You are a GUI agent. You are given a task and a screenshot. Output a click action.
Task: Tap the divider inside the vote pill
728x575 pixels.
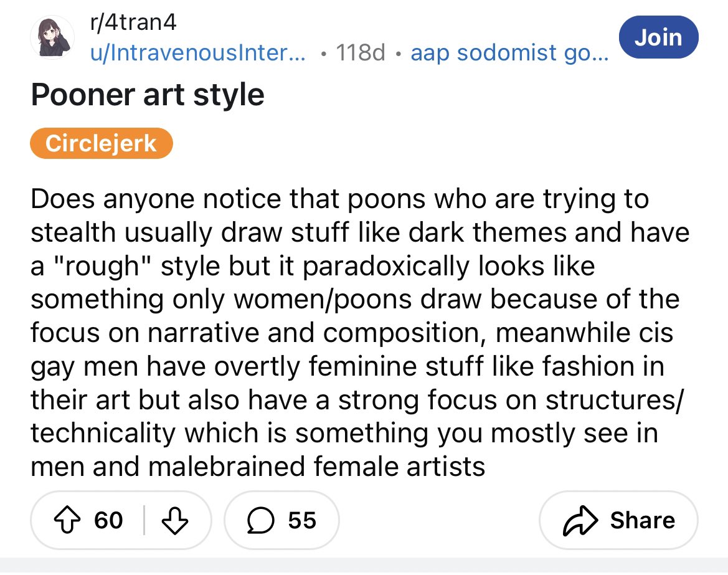click(x=144, y=520)
